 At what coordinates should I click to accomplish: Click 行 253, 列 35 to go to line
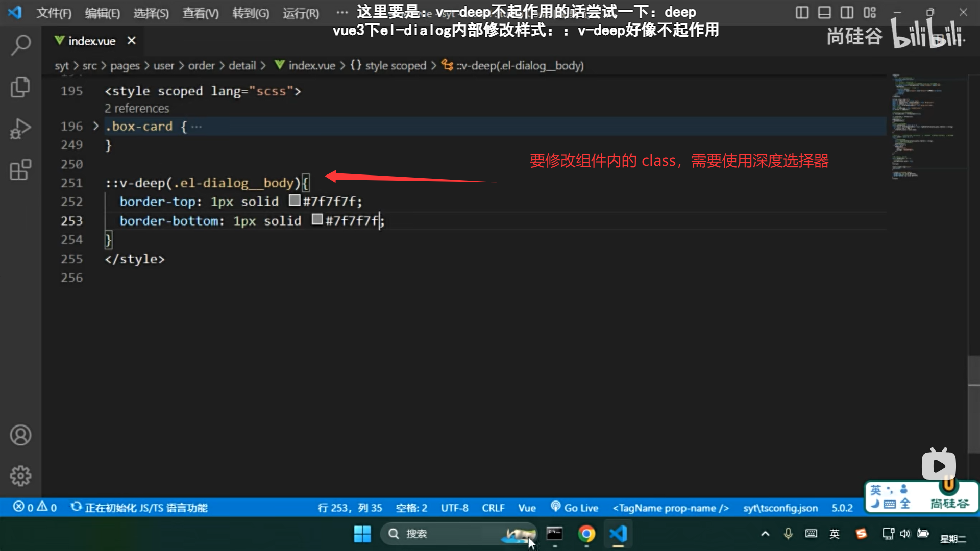350,508
